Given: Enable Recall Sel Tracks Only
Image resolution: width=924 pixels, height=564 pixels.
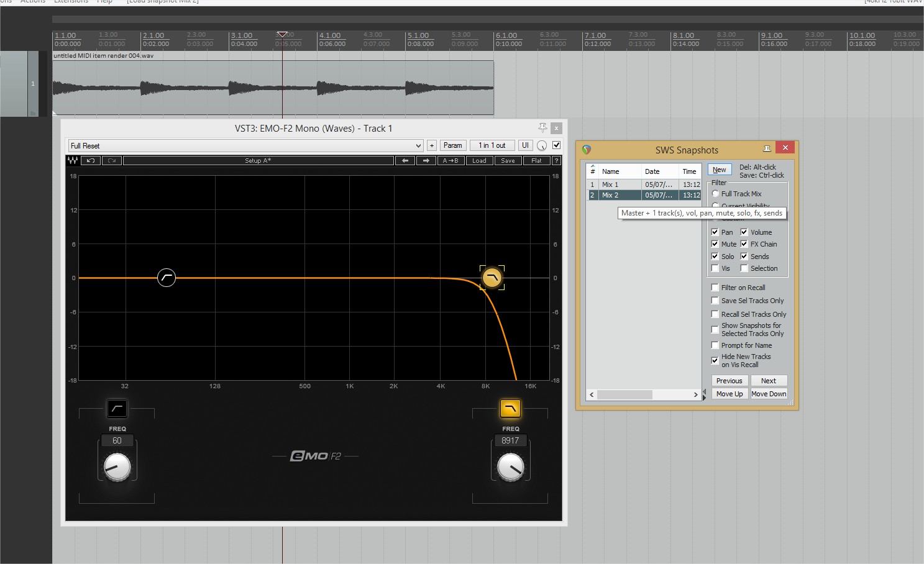Looking at the screenshot, I should click(715, 314).
